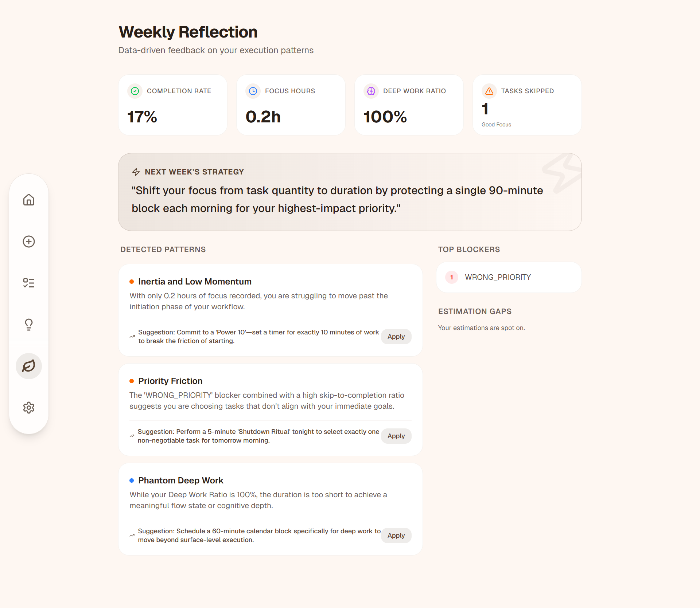This screenshot has width=700, height=608.
Task: Click the Next Week's Strategy lightning icon
Action: click(136, 172)
